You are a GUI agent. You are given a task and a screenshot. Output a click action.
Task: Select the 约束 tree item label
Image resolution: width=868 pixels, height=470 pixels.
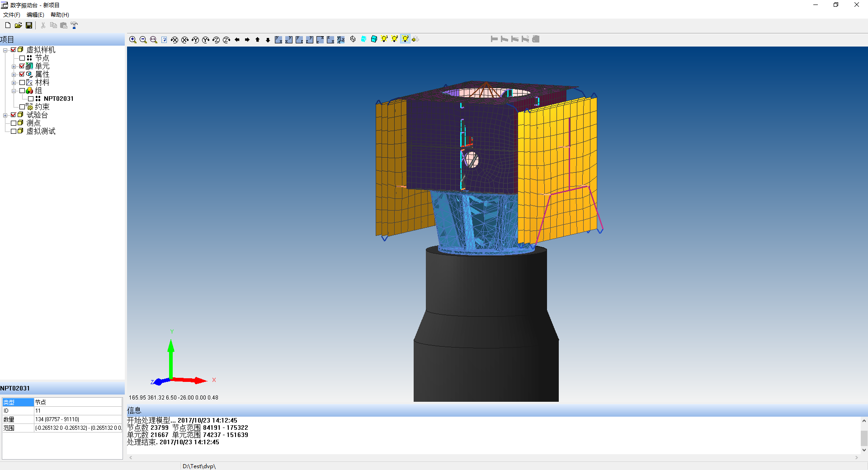point(42,107)
